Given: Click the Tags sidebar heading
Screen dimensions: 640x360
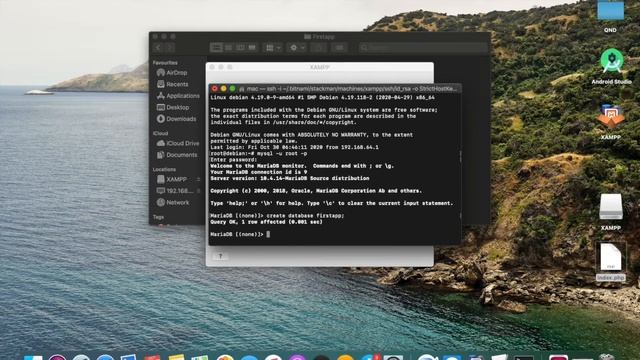Looking at the screenshot, I should click(158, 217).
